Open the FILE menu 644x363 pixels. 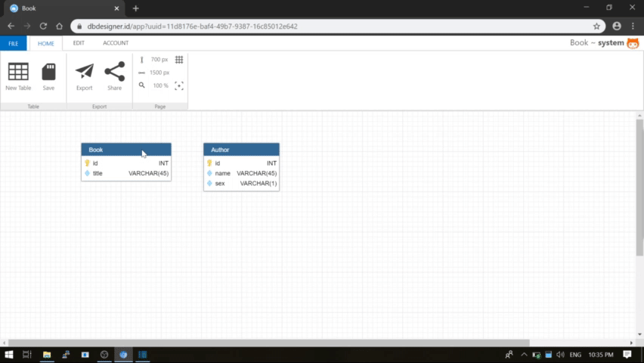click(x=13, y=44)
